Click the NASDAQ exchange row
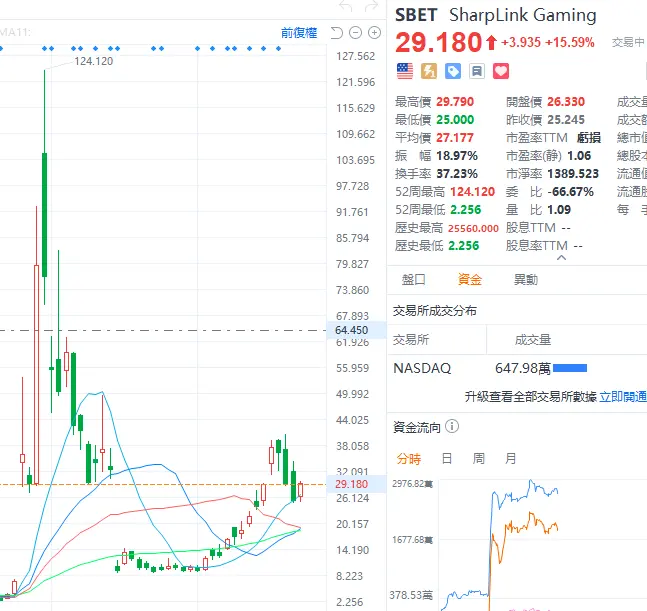This screenshot has height=611, width=647. pyautogui.click(x=517, y=368)
